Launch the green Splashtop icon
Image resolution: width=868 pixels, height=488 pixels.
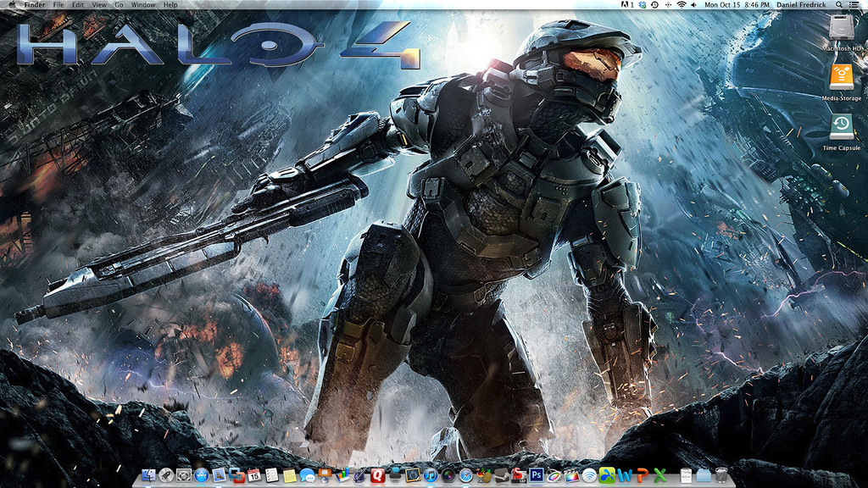click(607, 475)
